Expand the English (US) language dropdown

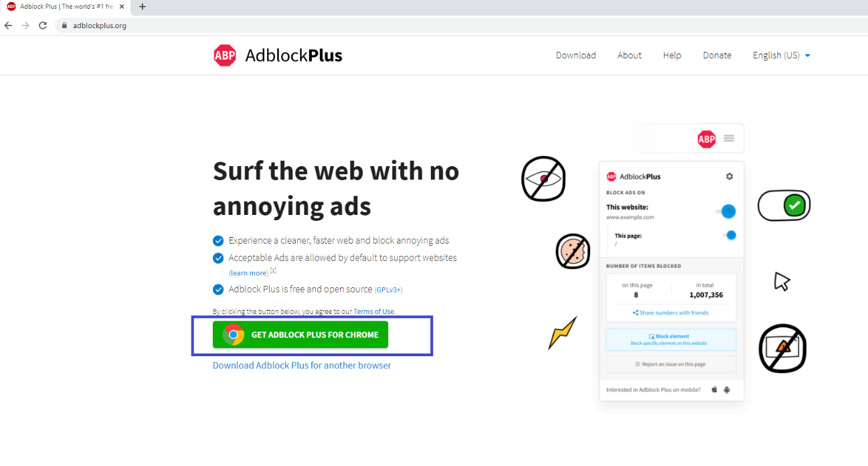(x=781, y=56)
